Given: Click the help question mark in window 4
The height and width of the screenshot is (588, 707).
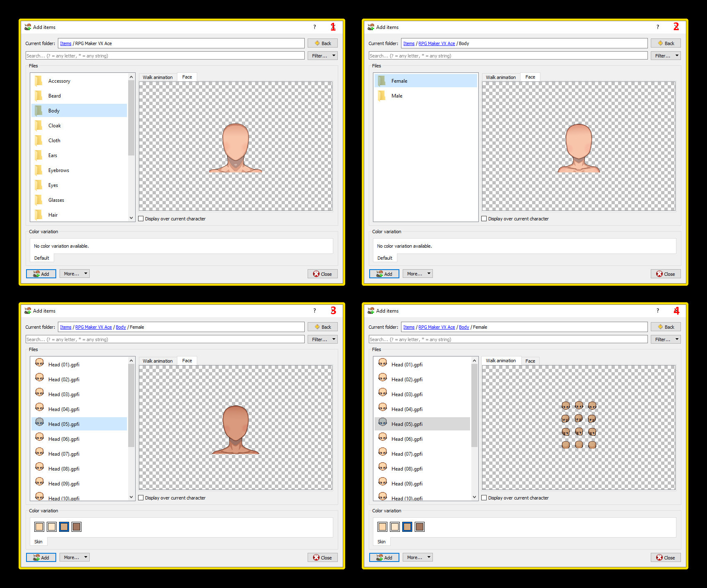Looking at the screenshot, I should click(x=658, y=311).
